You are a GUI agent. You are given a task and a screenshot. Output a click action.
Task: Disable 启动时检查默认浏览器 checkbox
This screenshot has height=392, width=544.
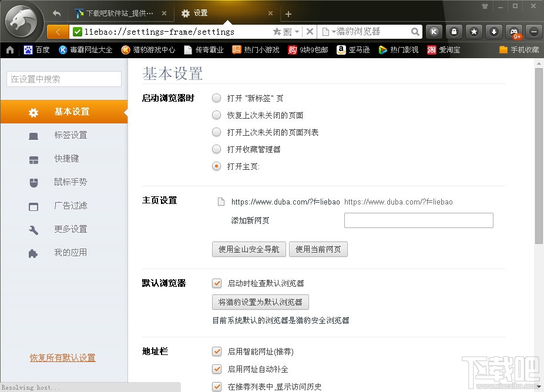(x=217, y=283)
